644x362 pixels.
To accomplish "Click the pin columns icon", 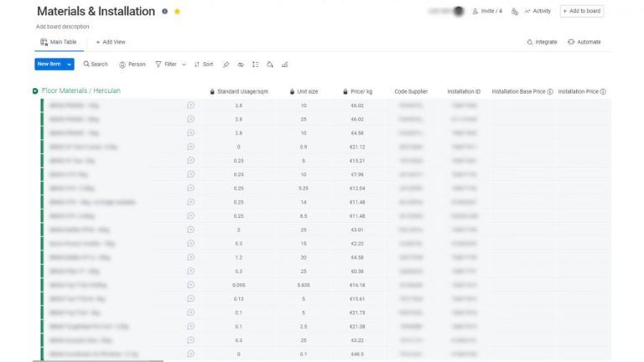I will click(226, 65).
